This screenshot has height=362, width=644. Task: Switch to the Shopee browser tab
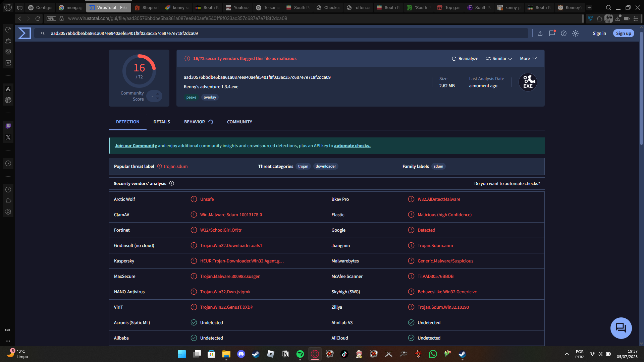[146, 7]
